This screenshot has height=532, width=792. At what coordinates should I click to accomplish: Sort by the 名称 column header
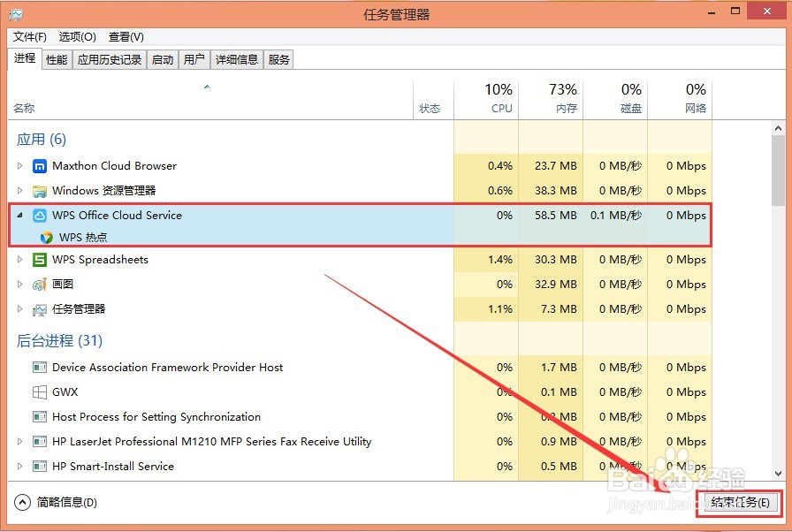(210, 100)
